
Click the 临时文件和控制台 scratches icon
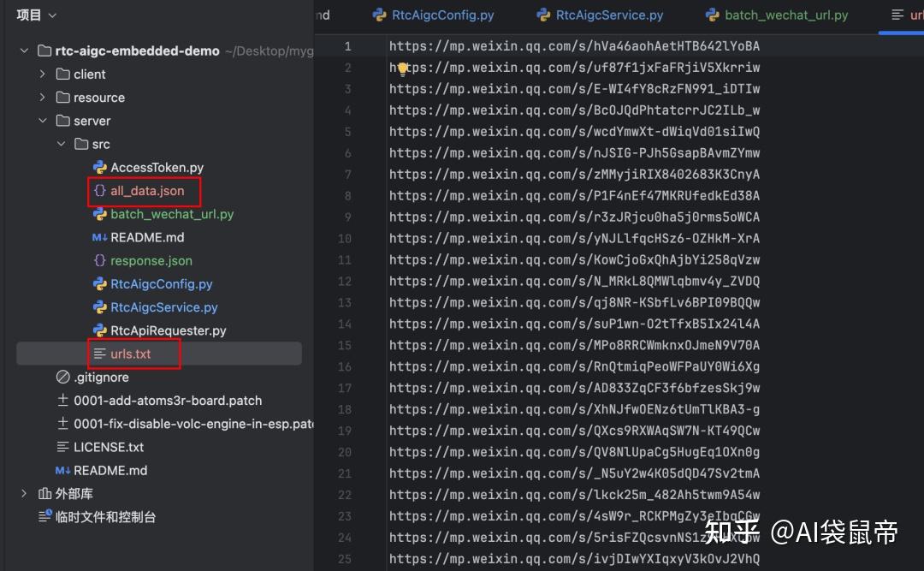click(x=44, y=517)
